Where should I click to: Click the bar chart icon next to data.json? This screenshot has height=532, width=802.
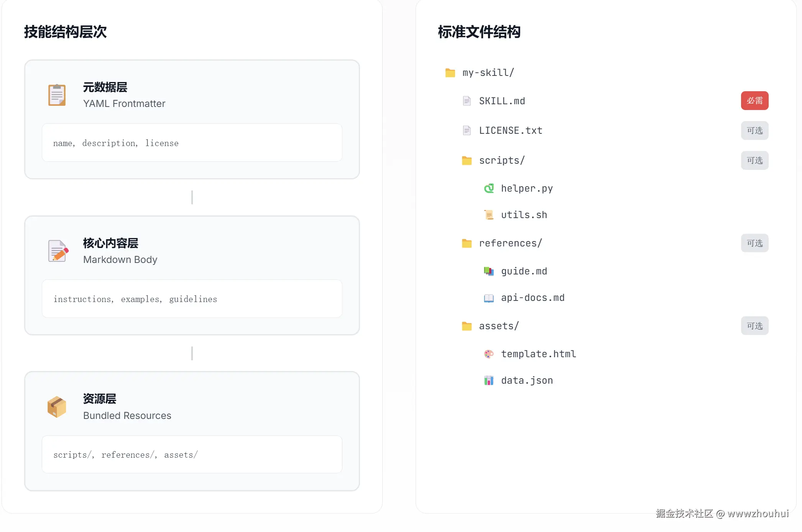point(489,381)
